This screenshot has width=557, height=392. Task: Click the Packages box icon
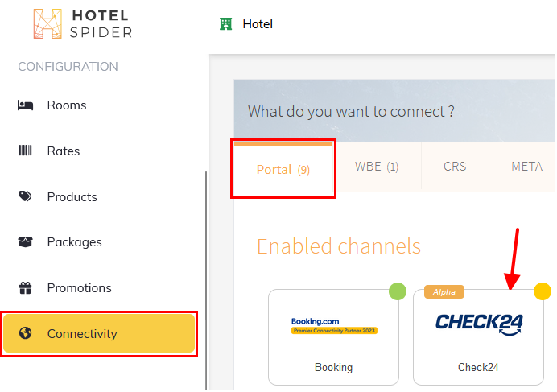pyautogui.click(x=25, y=242)
